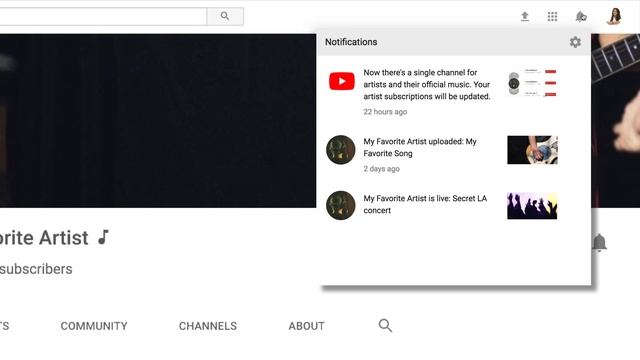Click the '2 days ago' timestamp
This screenshot has height=360, width=640.
click(x=381, y=169)
